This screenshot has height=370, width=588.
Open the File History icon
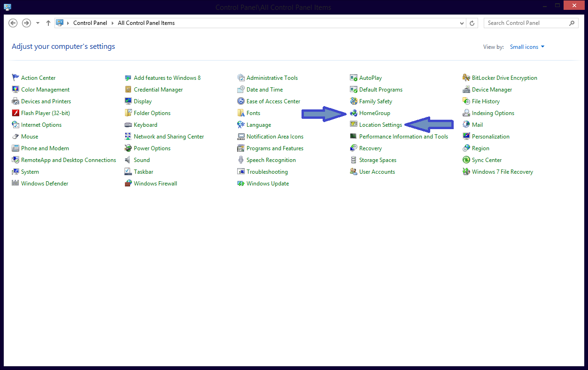466,101
